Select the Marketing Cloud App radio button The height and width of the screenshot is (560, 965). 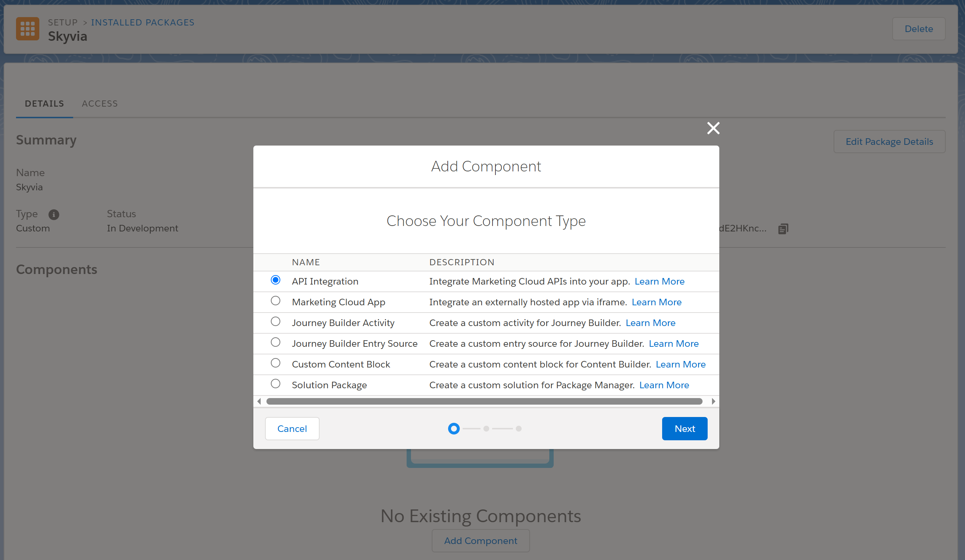point(275,301)
